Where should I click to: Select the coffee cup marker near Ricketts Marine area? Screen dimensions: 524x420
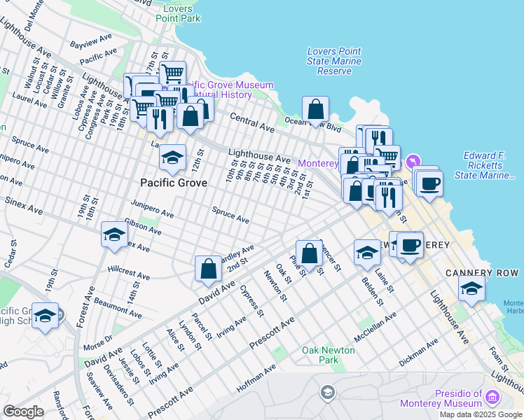point(429,184)
